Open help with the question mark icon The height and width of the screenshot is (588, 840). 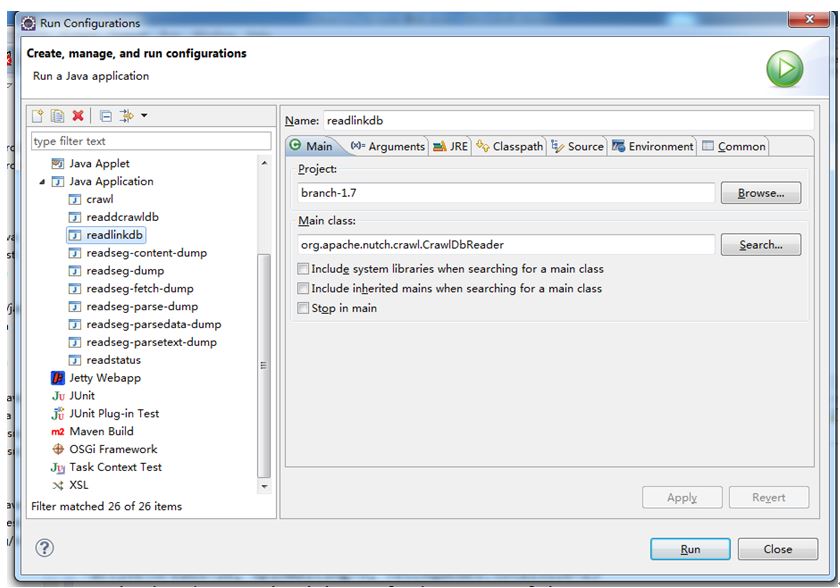pos(45,548)
